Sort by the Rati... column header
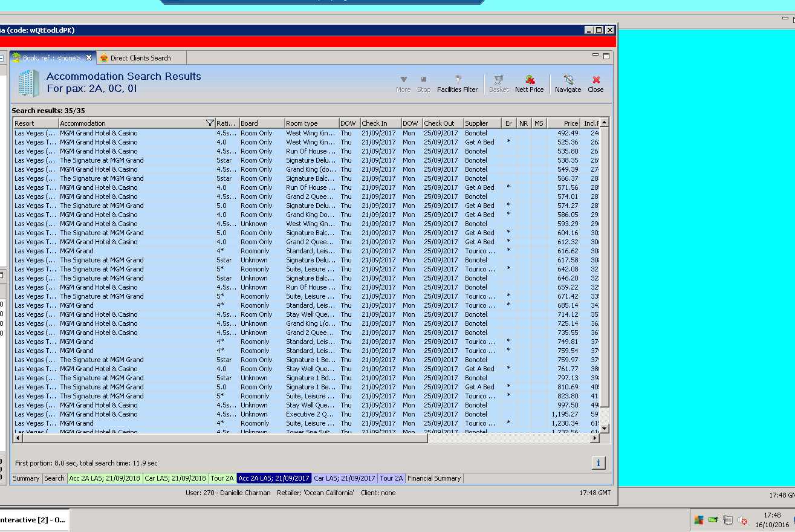Image resolution: width=795 pixels, height=532 pixels. (x=227, y=123)
